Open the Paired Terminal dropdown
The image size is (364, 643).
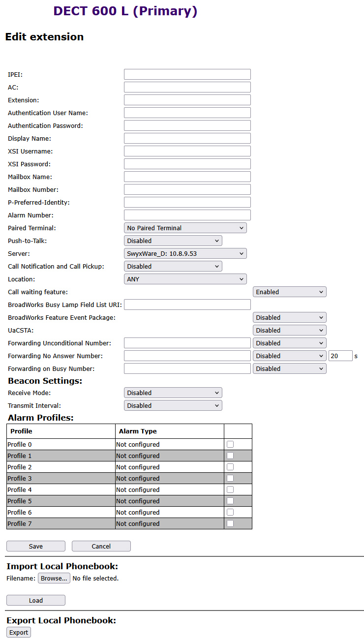pos(185,228)
